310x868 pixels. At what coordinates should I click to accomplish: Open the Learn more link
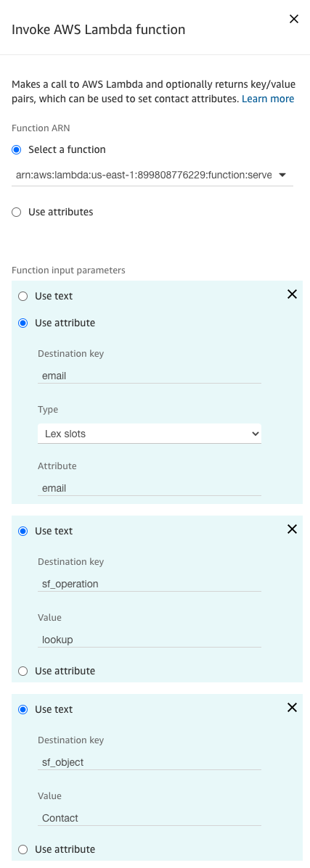[268, 99]
